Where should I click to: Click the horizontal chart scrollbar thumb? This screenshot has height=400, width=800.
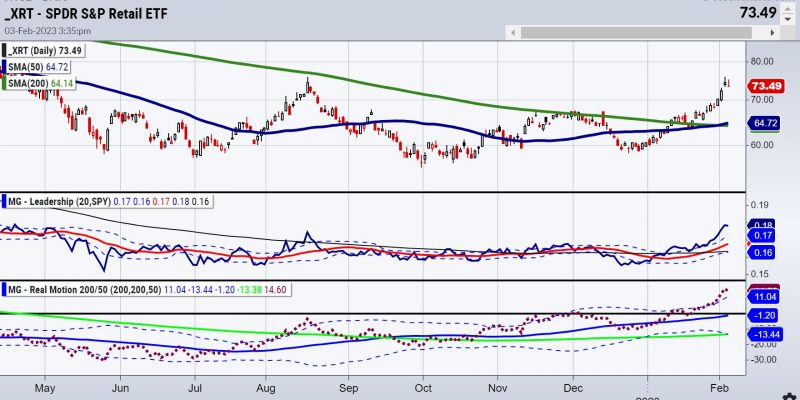[x=636, y=33]
